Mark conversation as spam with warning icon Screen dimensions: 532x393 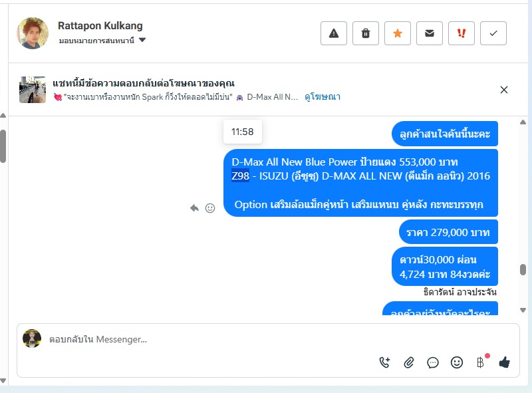334,33
